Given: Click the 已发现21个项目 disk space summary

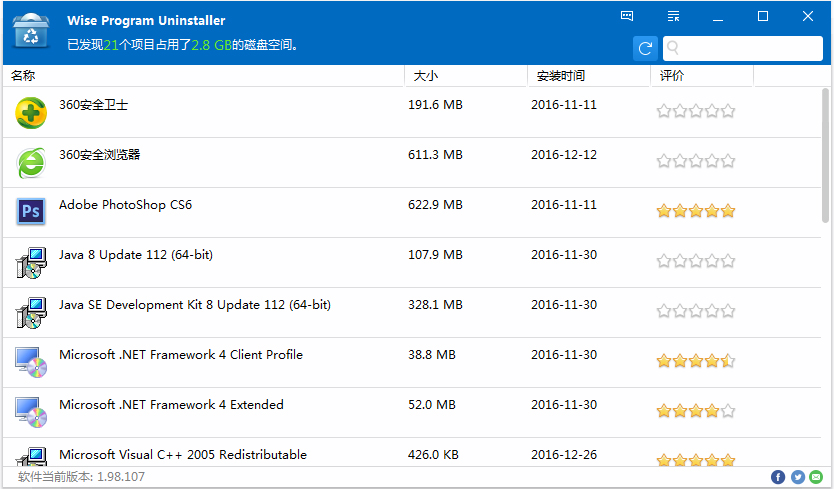Looking at the screenshot, I should (182, 45).
